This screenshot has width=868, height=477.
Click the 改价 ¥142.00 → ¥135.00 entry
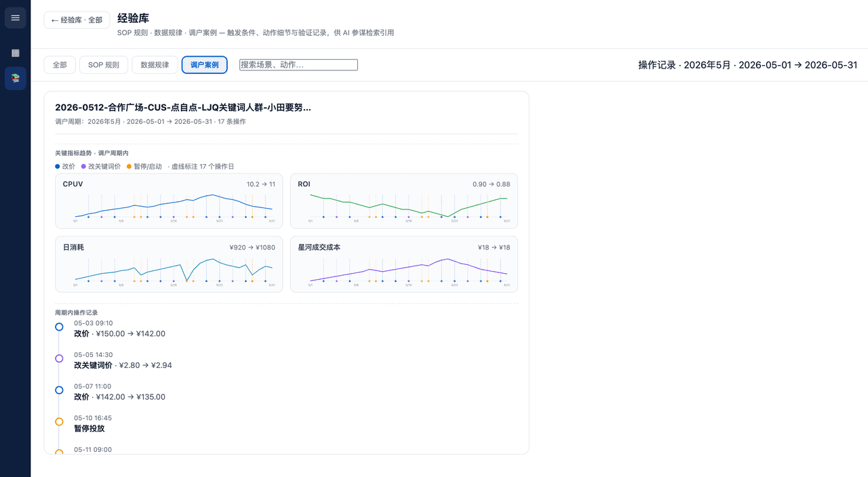[119, 397]
